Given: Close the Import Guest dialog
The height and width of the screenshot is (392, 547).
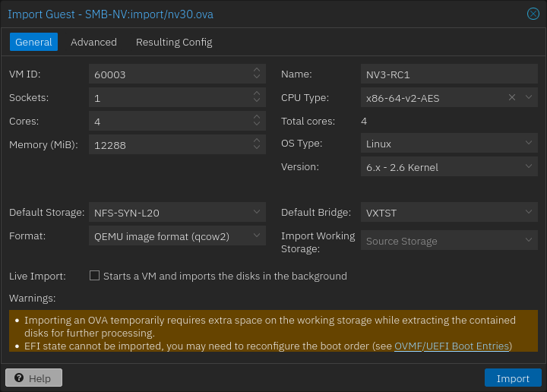Looking at the screenshot, I should 533,13.
